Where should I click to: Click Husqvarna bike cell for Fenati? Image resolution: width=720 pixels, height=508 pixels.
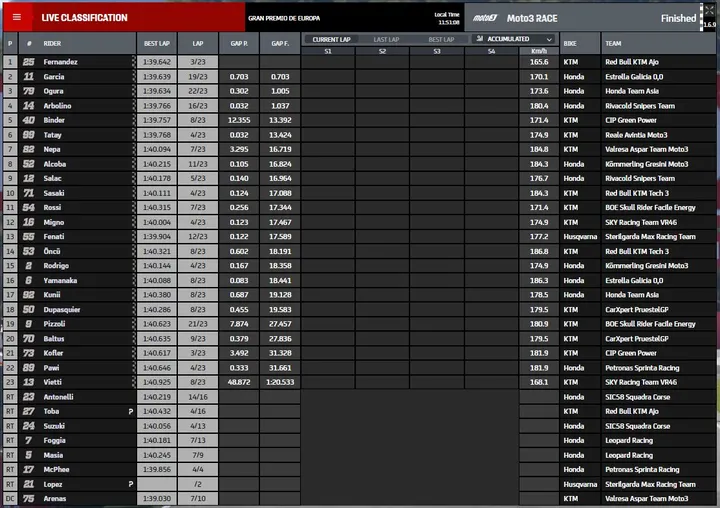pos(580,237)
